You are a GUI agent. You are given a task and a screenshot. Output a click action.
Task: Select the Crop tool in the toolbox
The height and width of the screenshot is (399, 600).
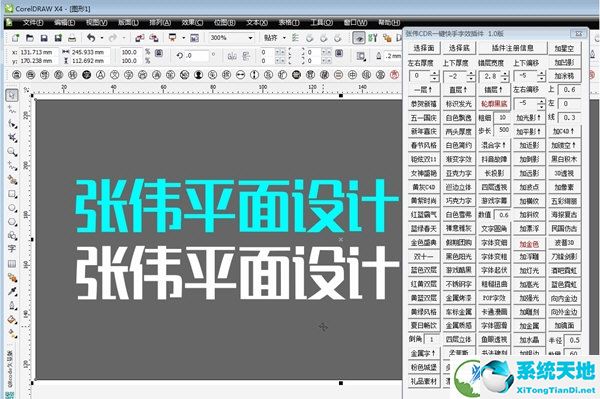pyautogui.click(x=12, y=137)
